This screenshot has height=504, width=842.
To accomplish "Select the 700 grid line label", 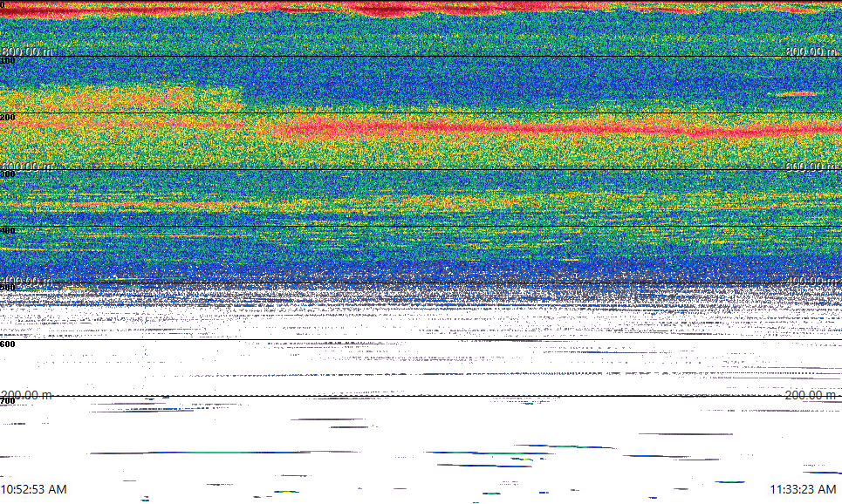I will (x=8, y=401).
